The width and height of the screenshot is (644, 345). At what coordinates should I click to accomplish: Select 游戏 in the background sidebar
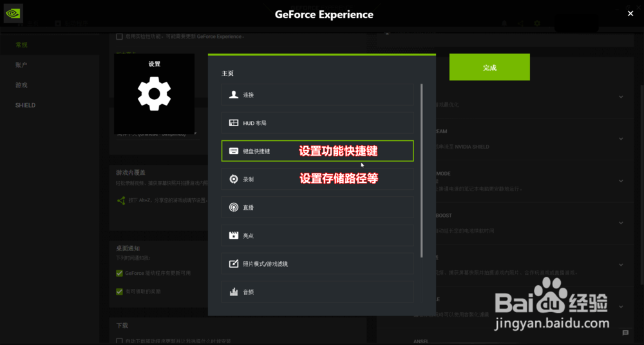point(21,85)
